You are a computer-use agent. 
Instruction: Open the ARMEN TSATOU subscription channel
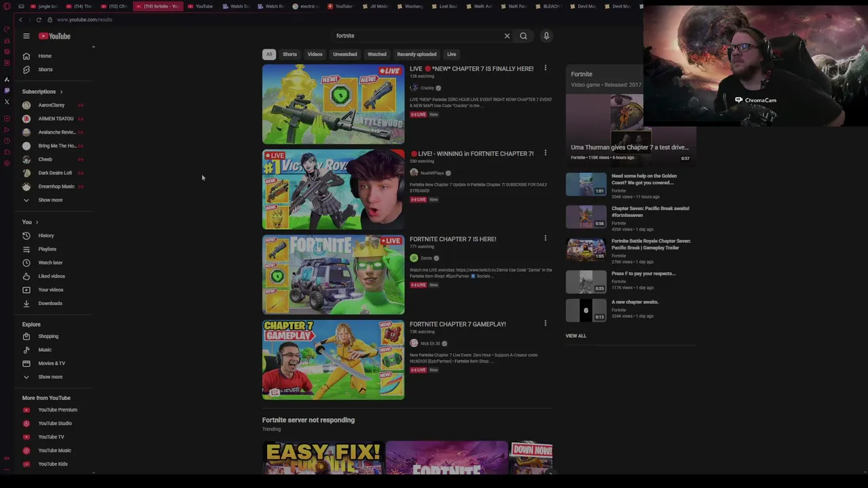point(54,119)
